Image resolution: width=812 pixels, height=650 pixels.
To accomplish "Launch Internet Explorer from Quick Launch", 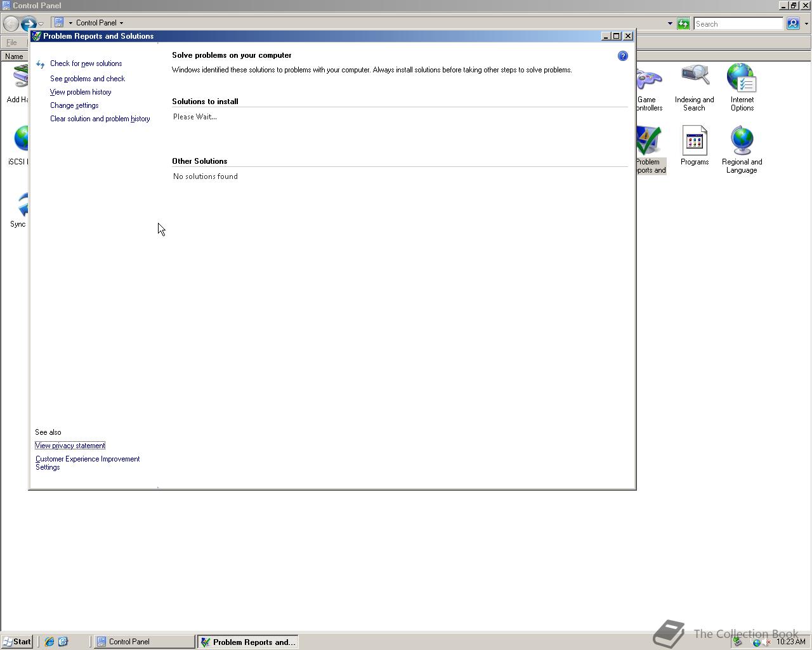I will coord(49,642).
